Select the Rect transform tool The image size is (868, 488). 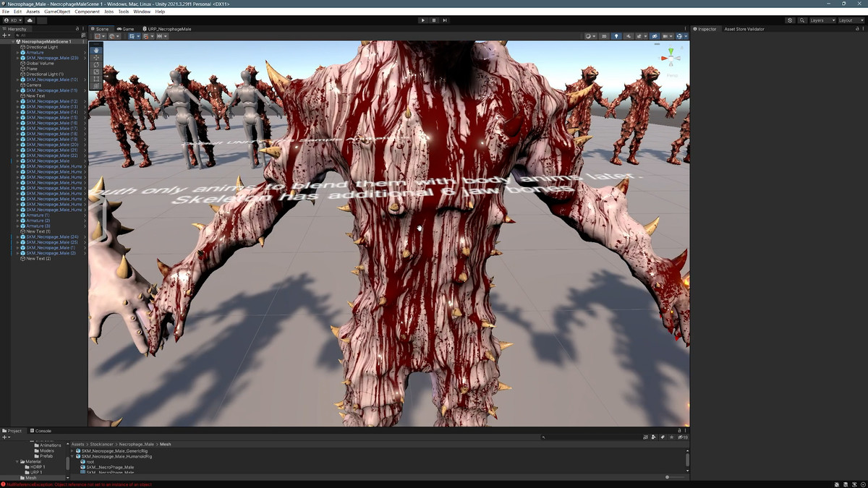click(96, 79)
